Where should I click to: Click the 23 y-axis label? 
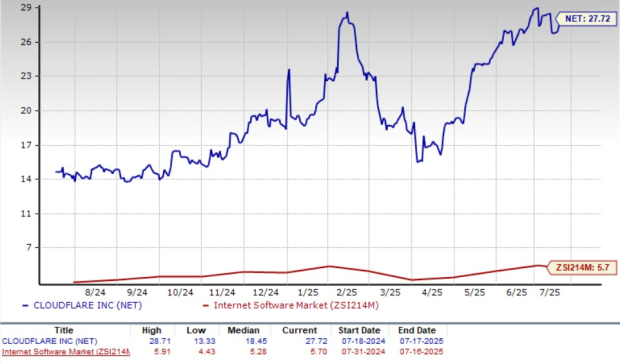26,76
